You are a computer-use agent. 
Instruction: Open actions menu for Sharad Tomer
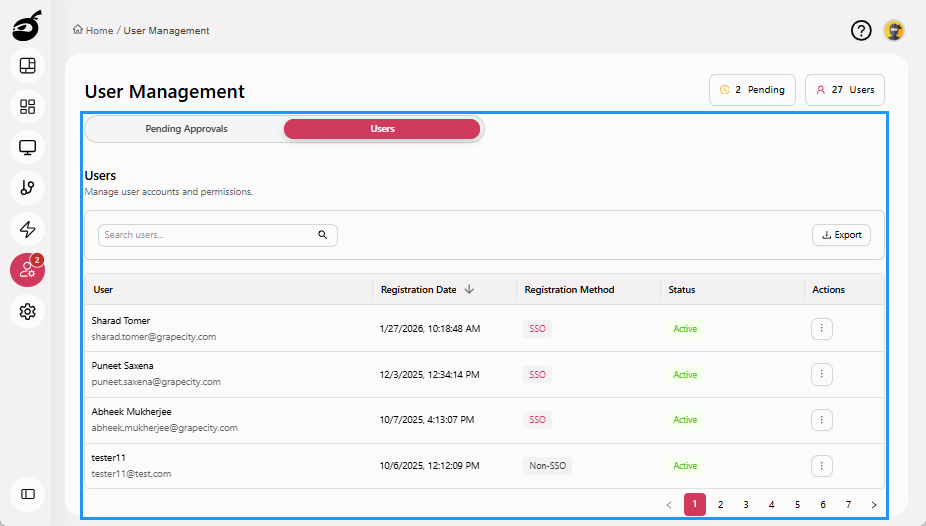pyautogui.click(x=821, y=328)
